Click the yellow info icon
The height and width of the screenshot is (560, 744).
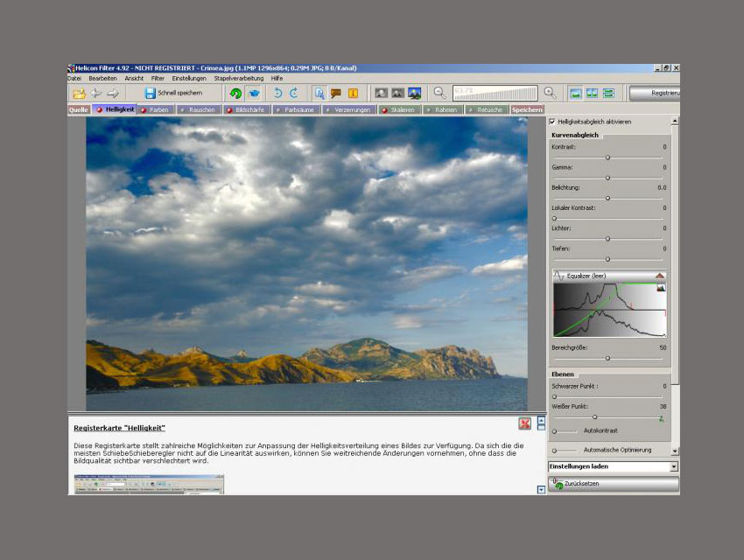tap(353, 94)
